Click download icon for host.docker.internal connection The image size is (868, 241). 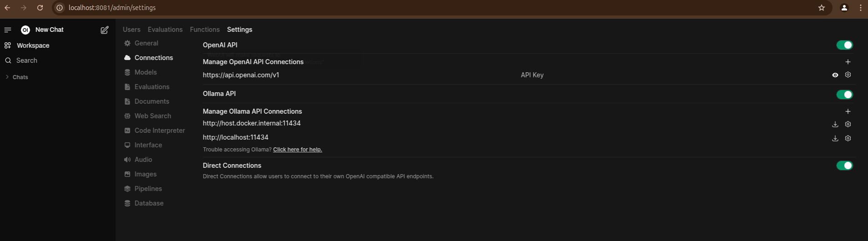coord(835,124)
